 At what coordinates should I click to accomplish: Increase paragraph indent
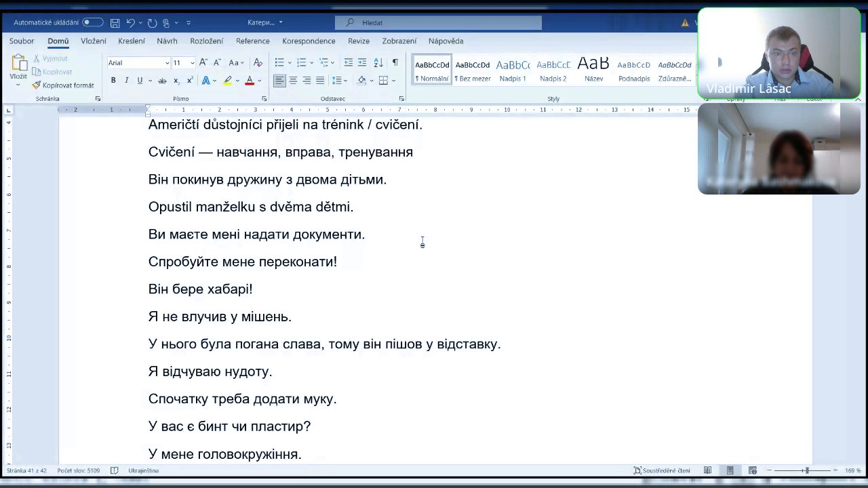tap(362, 62)
